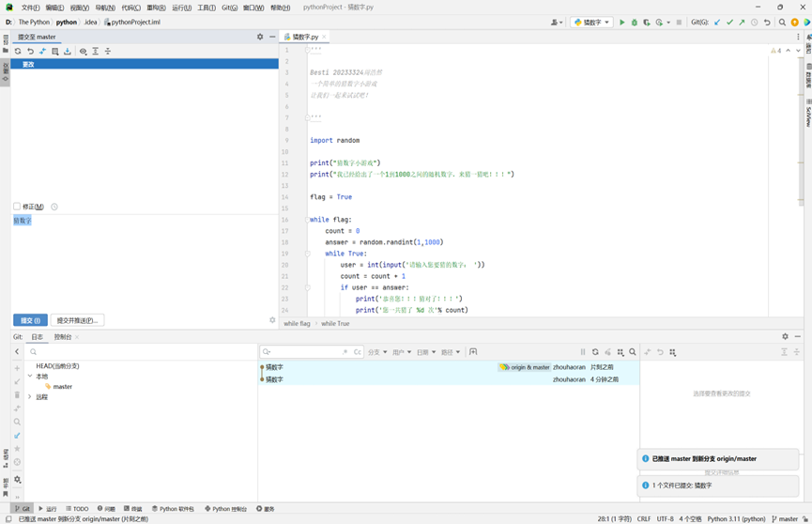This screenshot has height=524, width=812.
Task: Open the 猜数字 run configuration dropdown
Action: click(x=592, y=23)
